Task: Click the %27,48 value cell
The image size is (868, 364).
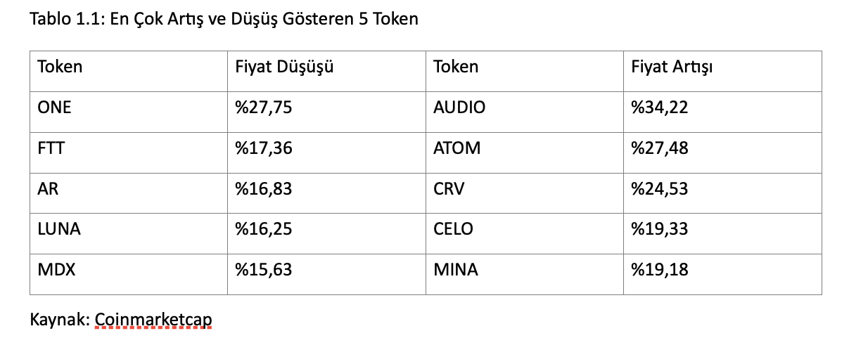Action: click(722, 152)
